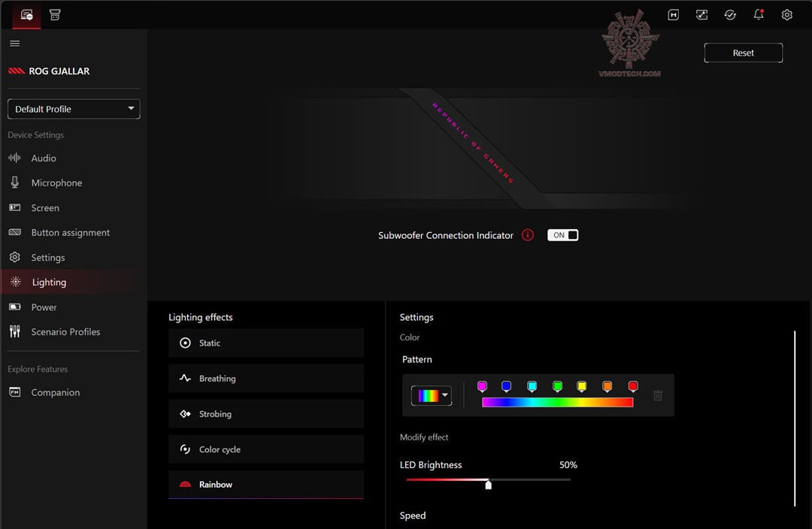Click the gear icon beside Settings sidebar item
This screenshot has width=812, height=529.
[15, 257]
